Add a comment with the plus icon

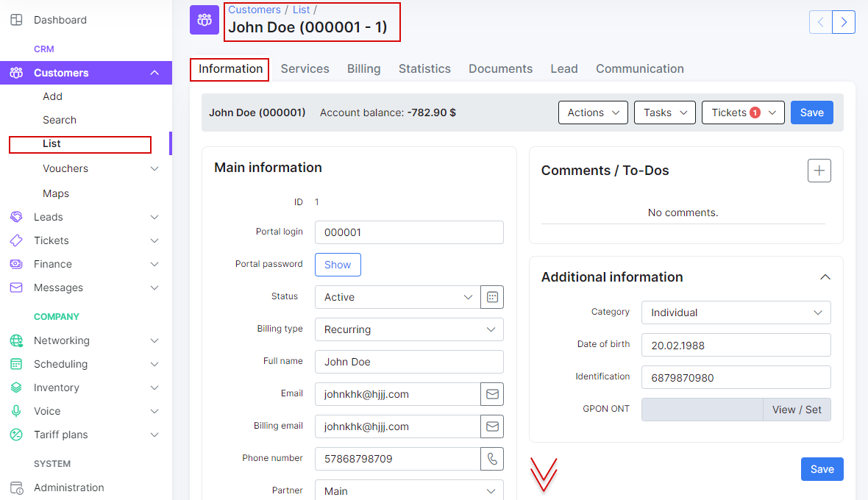pyautogui.click(x=819, y=171)
